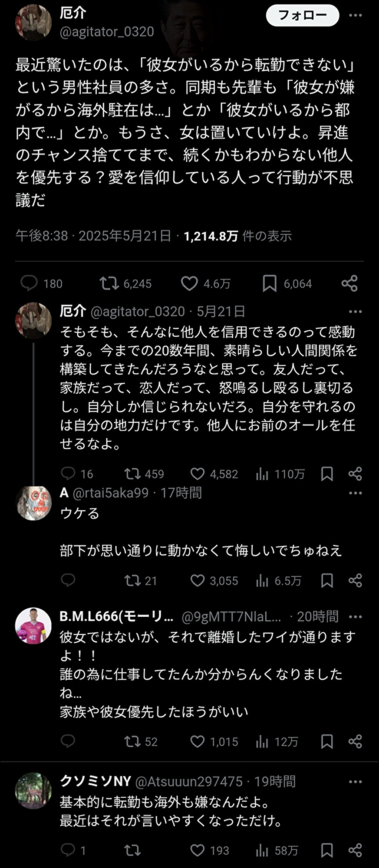Viewport: 379px width, 868px height.
Task: Bookmark B.M.L666's reply
Action: coord(327,742)
